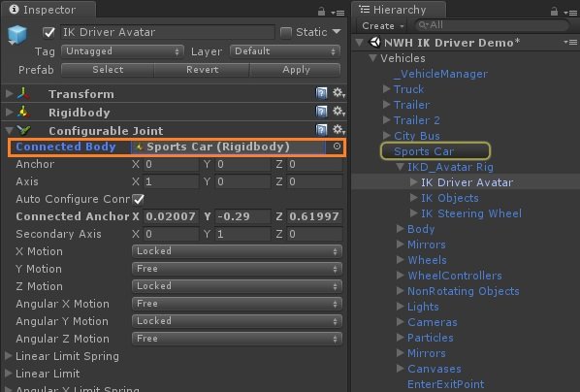Expand the Truck hierarchy item
The width and height of the screenshot is (580, 392).
coord(387,89)
